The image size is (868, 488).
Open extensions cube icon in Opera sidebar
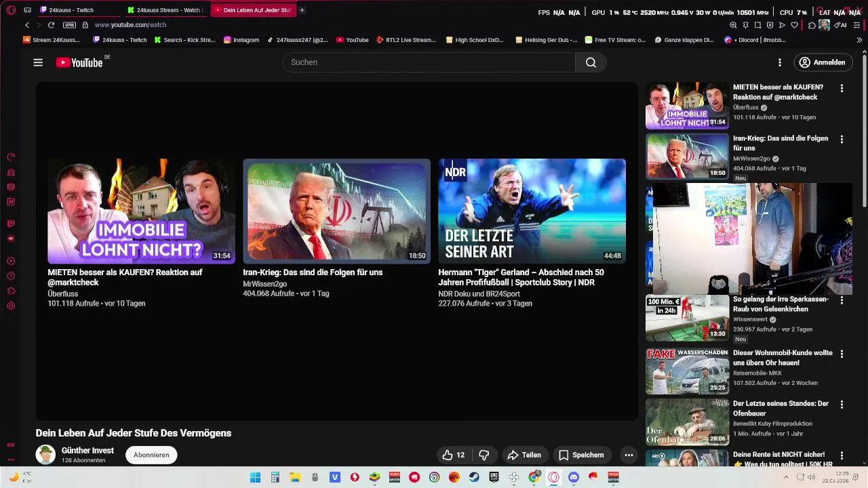(11, 291)
